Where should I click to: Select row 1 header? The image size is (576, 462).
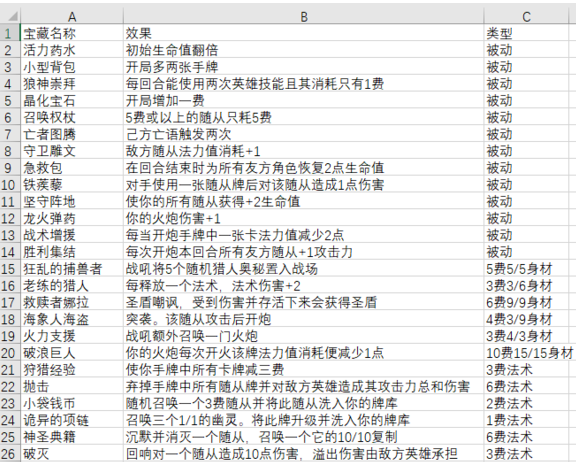pyautogui.click(x=10, y=33)
